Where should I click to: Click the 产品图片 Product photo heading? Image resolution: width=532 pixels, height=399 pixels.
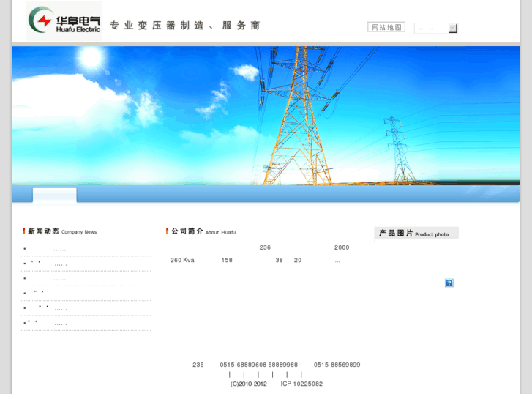tap(416, 233)
